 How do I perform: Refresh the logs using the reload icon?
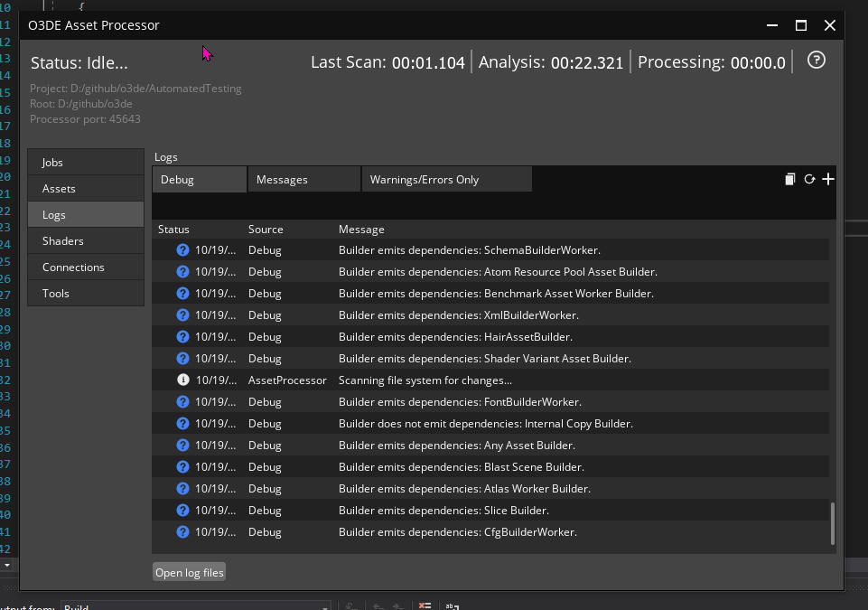coord(809,179)
